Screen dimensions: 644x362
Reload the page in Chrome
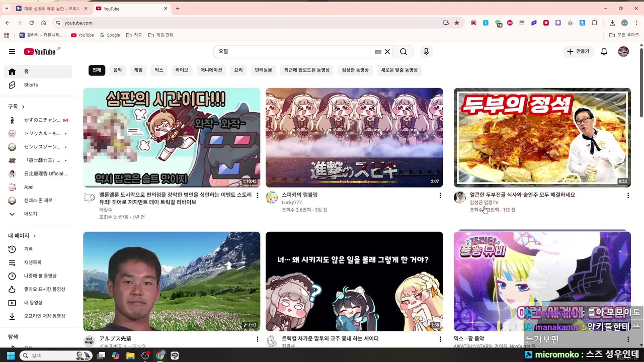(x=31, y=23)
